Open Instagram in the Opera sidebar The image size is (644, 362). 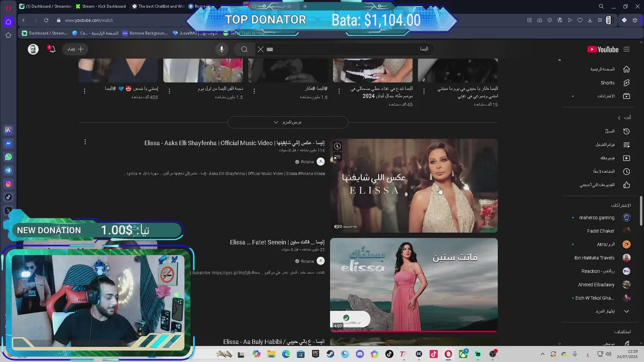pos(8,184)
